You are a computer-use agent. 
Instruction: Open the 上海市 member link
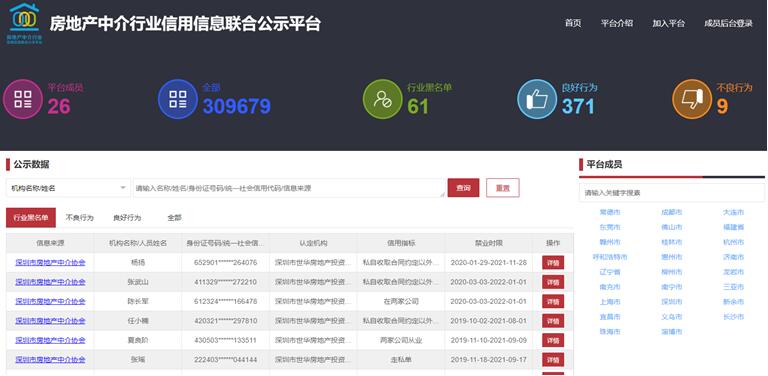pos(610,302)
